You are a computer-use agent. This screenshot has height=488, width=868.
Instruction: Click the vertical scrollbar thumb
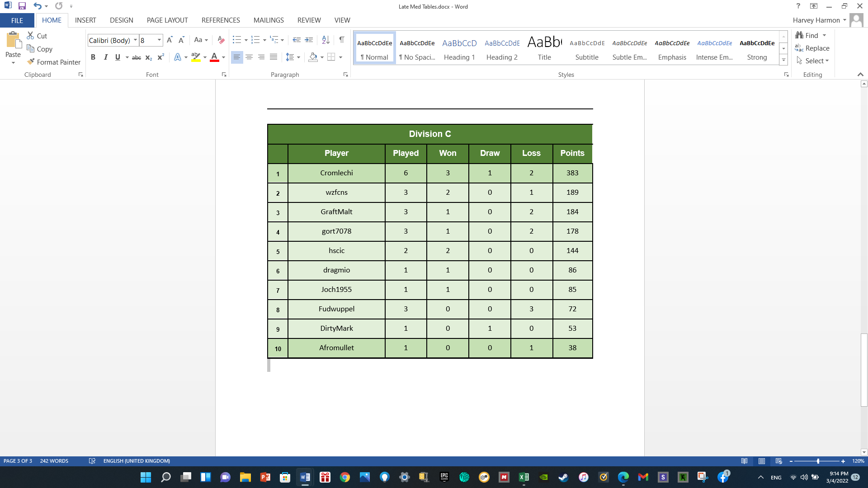[864, 370]
